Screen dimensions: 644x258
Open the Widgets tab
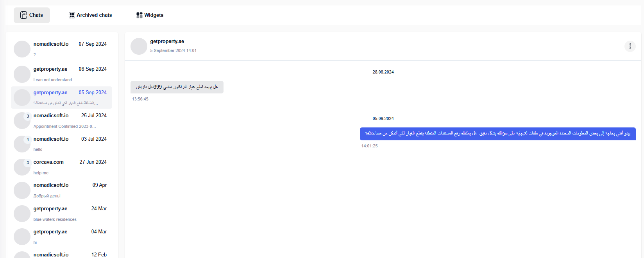[x=150, y=15]
